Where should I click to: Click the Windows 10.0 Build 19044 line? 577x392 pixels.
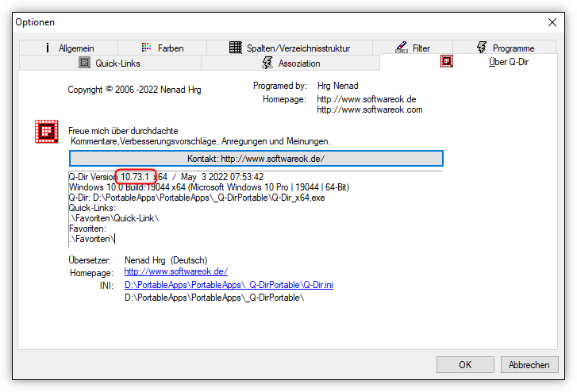[209, 187]
